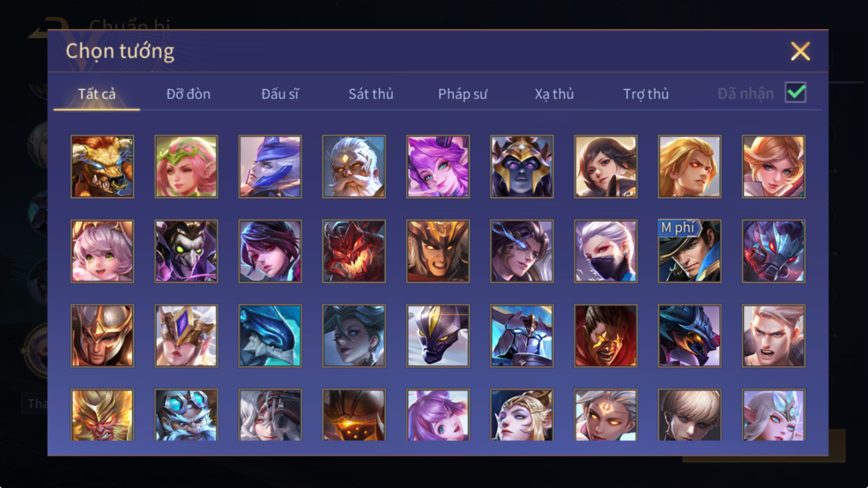This screenshot has width=868, height=488.
Task: Toggle the Đã nhận checkbox
Action: click(x=795, y=92)
